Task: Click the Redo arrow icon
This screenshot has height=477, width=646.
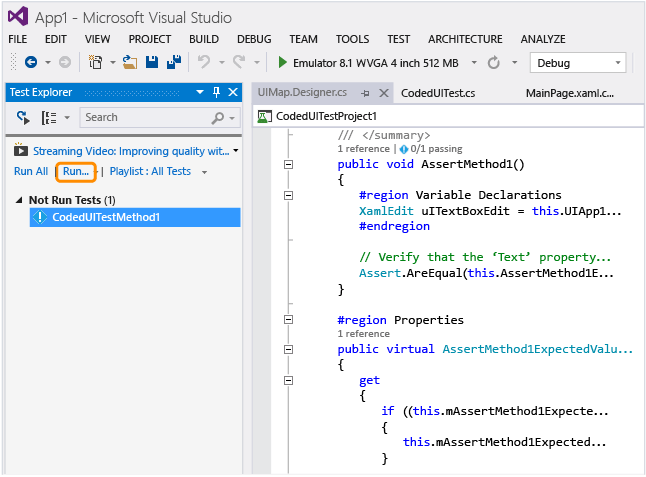Action: [239, 63]
